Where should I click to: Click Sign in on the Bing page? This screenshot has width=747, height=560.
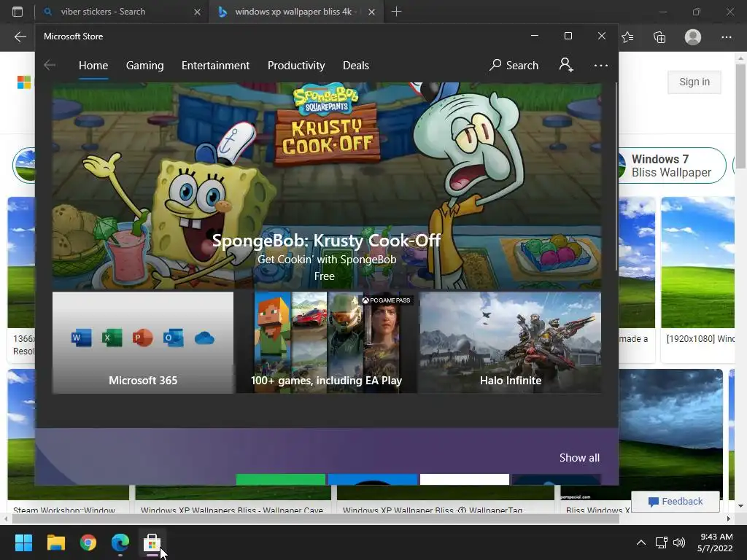(694, 82)
